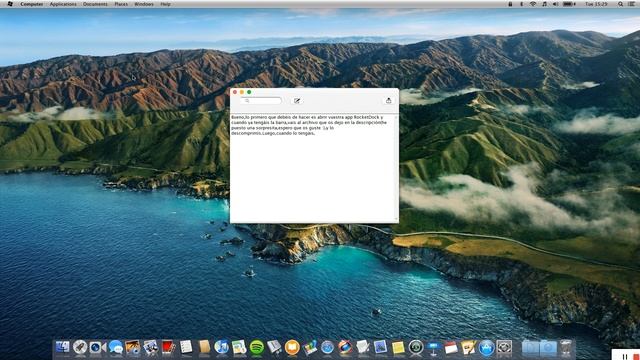The width and height of the screenshot is (640, 360).
Task: Open the Photo Booth red curtain icon
Action: (168, 347)
